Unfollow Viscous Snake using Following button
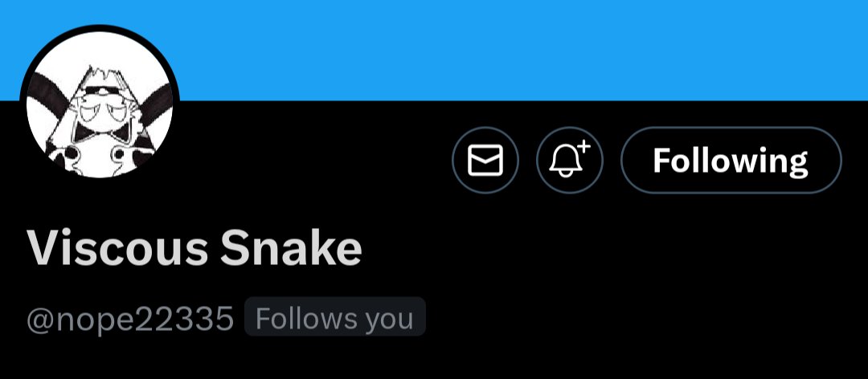Screen dimensions: 868x379 731,160
